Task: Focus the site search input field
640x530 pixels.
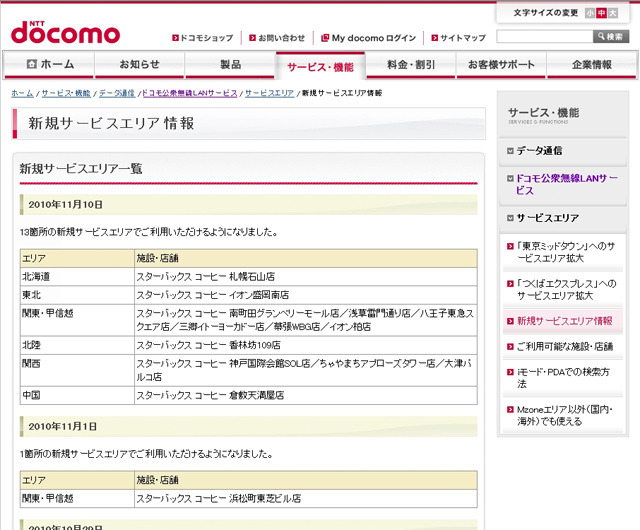Action: 544,37
